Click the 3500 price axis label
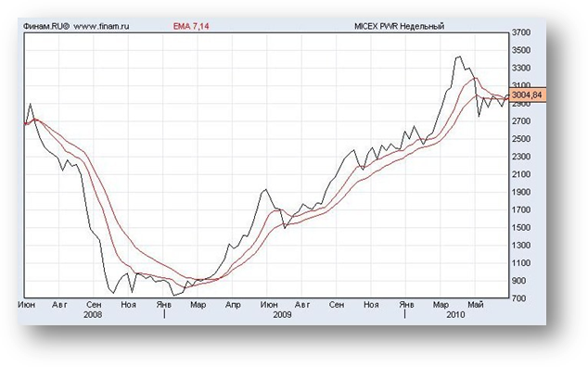Screen dimensions: 588x367 pyautogui.click(x=521, y=50)
